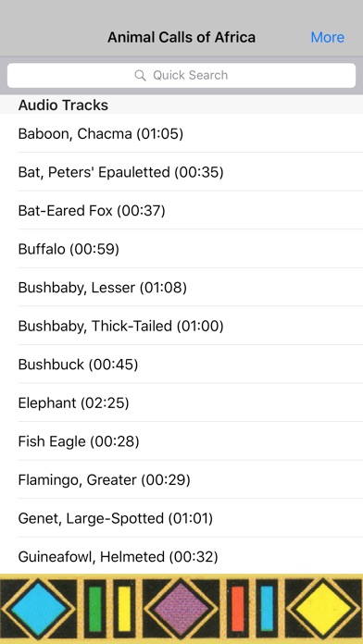This screenshot has width=363, height=644.
Task: Focus the Quick Search field
Action: point(181,75)
